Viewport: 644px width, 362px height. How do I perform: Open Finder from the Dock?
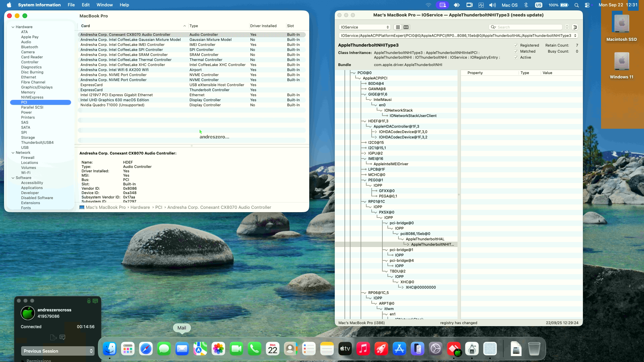pos(110,349)
